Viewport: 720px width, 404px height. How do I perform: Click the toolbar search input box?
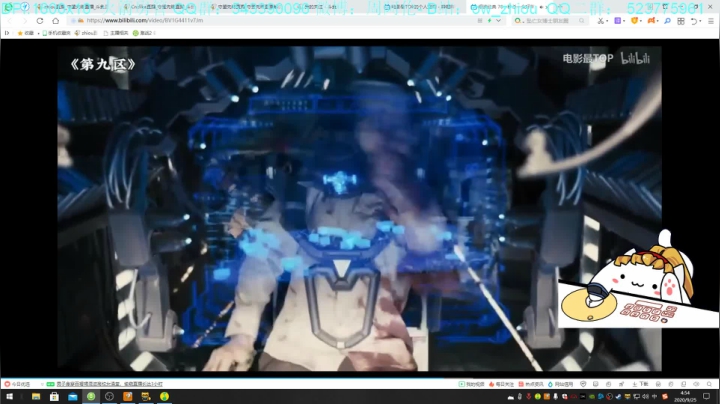[x=551, y=21]
